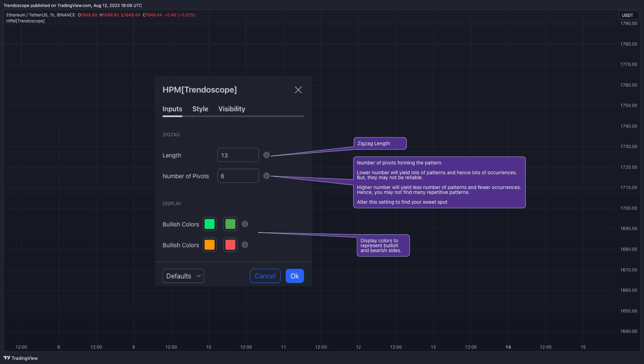
Task: Pick the red color swatch
Action: coord(230,245)
